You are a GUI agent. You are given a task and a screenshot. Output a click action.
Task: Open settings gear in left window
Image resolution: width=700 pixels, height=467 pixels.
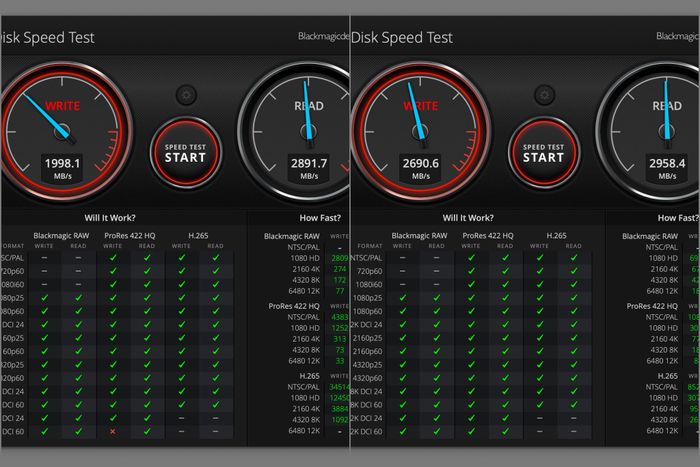[186, 95]
